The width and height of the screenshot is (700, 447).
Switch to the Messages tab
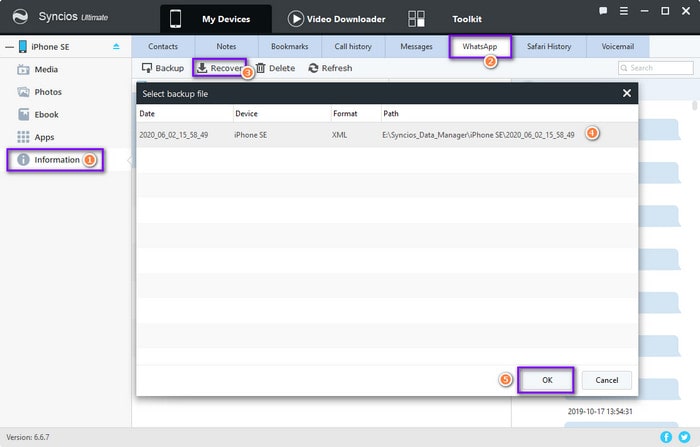pyautogui.click(x=417, y=46)
